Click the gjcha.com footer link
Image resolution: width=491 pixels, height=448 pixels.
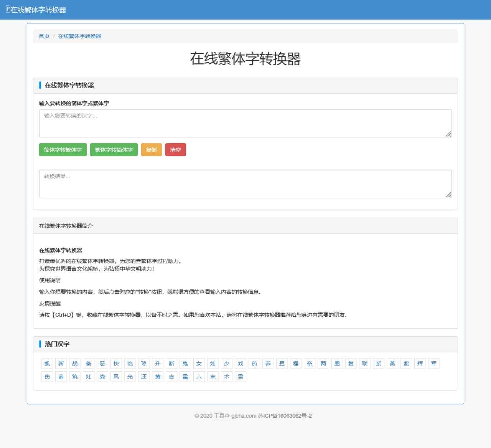[243, 415]
